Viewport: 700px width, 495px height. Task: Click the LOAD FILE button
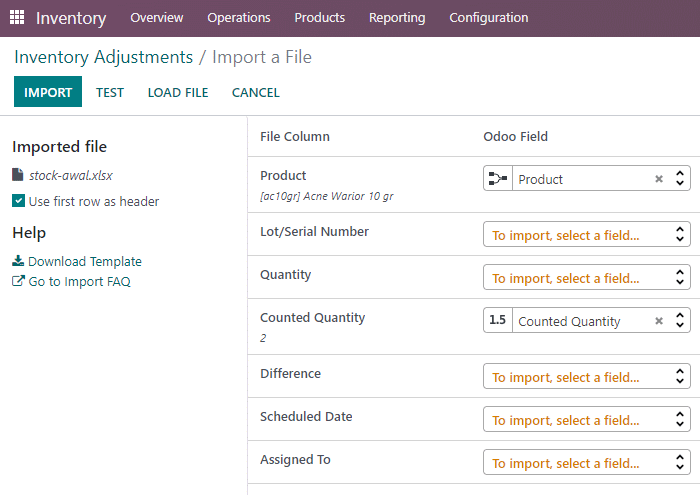click(178, 92)
